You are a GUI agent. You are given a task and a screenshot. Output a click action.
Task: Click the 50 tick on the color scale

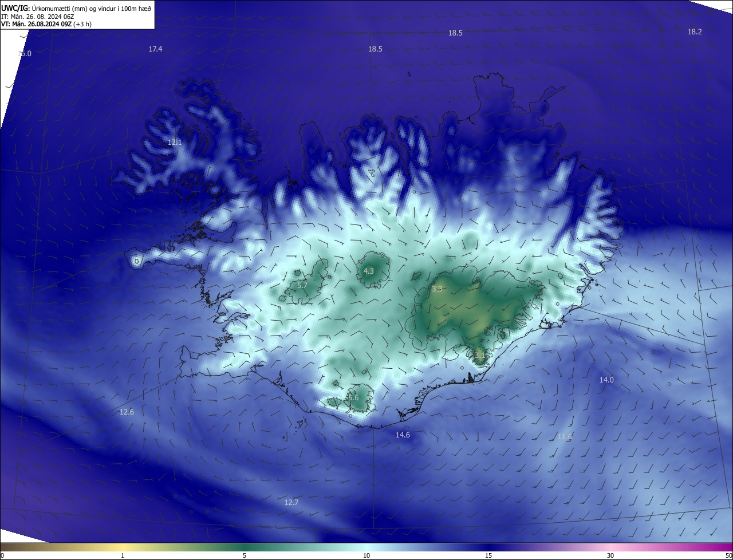728,556
